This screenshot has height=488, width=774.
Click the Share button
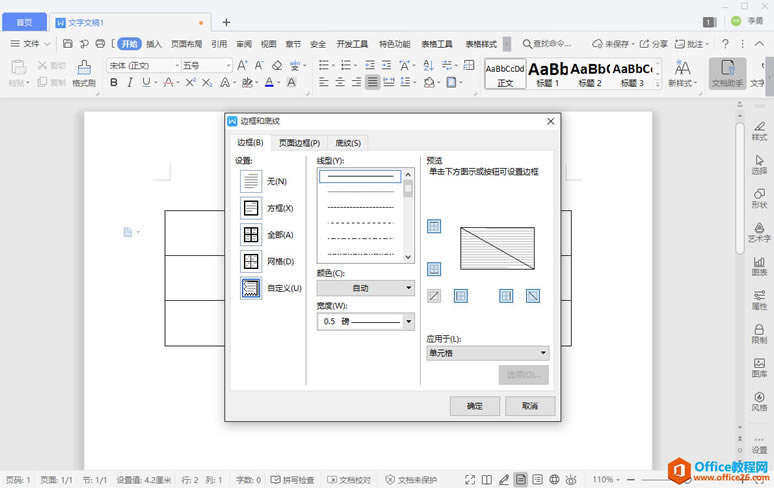click(654, 44)
